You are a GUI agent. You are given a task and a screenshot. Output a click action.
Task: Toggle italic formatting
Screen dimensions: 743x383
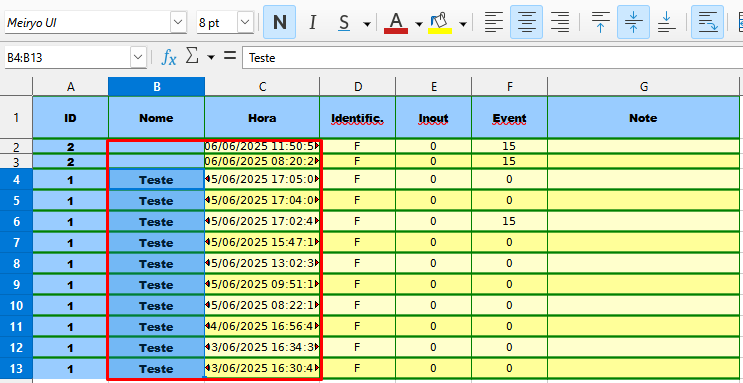coord(312,22)
